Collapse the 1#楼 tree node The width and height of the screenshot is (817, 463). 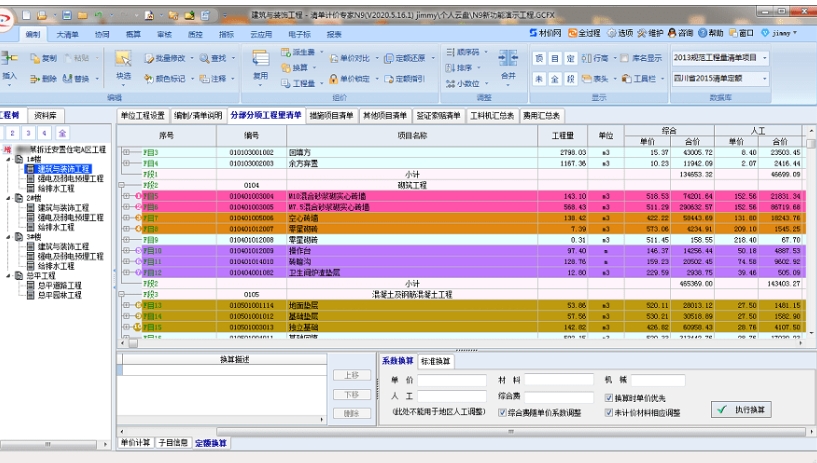[8, 159]
